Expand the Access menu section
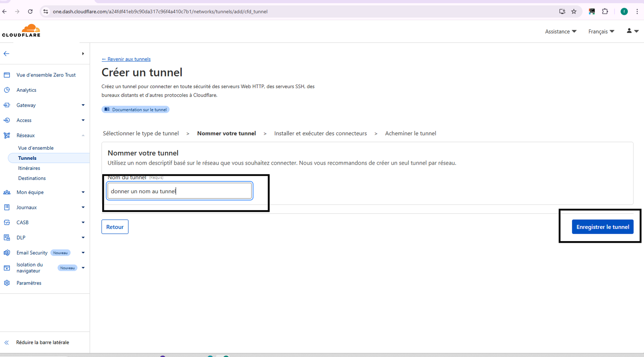Image resolution: width=644 pixels, height=357 pixels. [83, 120]
